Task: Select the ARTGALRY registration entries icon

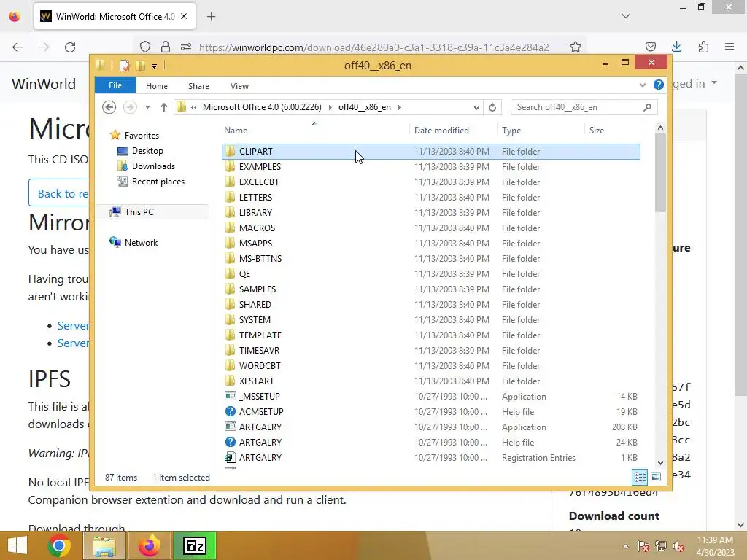Action: click(230, 458)
